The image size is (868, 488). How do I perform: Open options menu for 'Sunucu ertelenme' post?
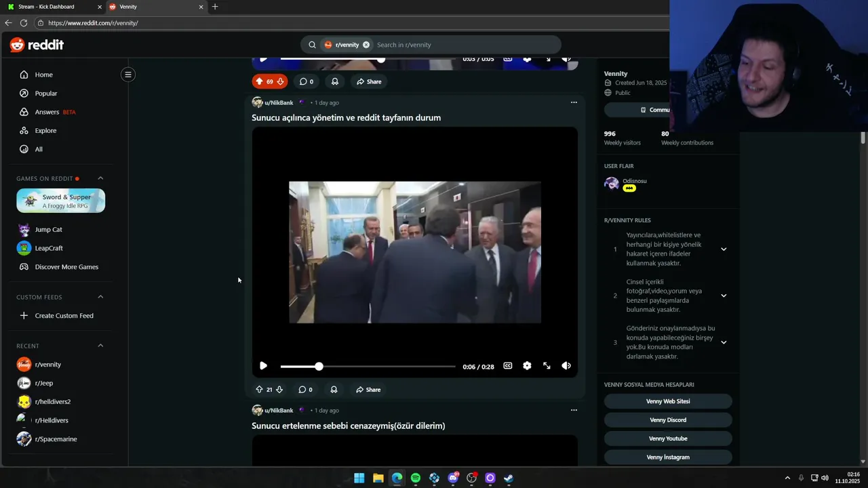point(574,410)
